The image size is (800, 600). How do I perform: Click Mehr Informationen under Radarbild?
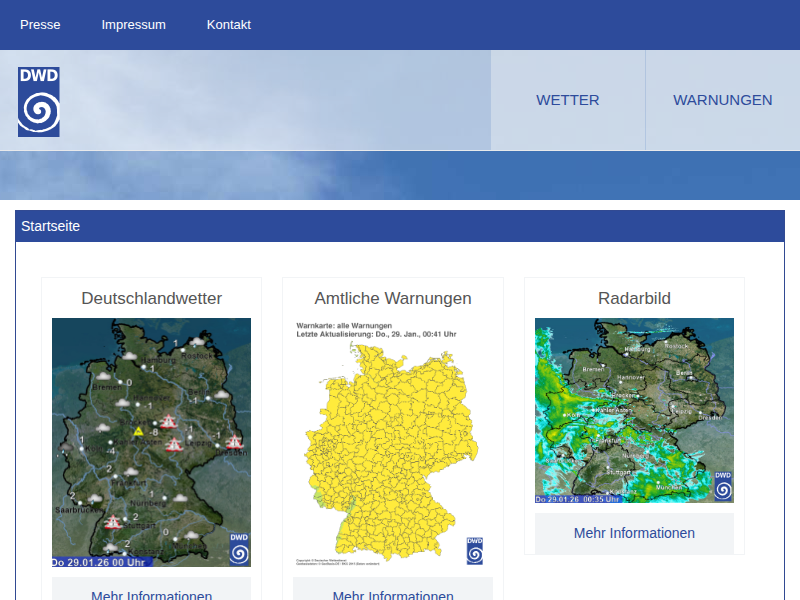tap(634, 533)
